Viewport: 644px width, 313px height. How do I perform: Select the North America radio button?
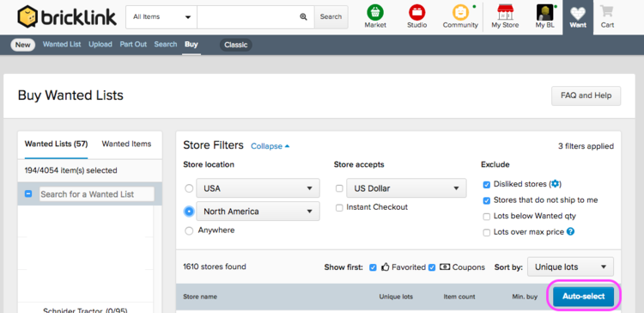point(189,212)
